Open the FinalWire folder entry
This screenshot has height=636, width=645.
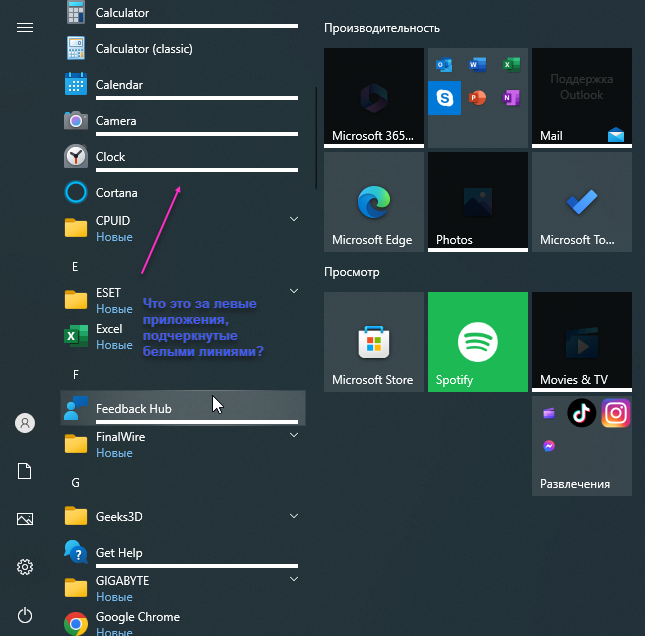(x=183, y=444)
